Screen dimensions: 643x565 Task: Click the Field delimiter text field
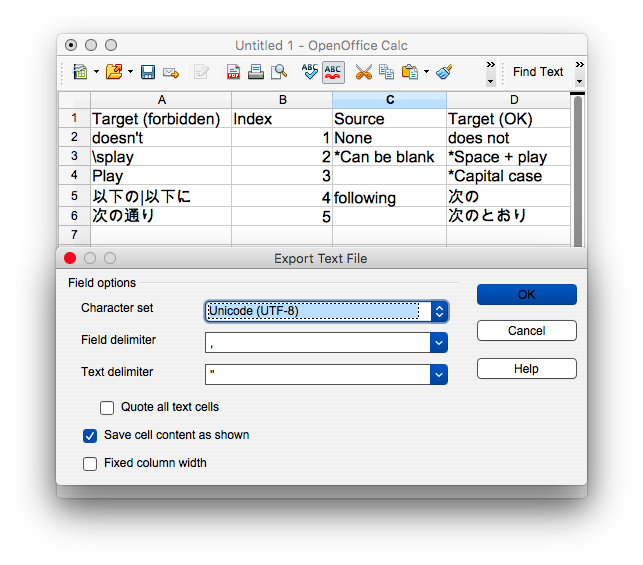pyautogui.click(x=317, y=342)
